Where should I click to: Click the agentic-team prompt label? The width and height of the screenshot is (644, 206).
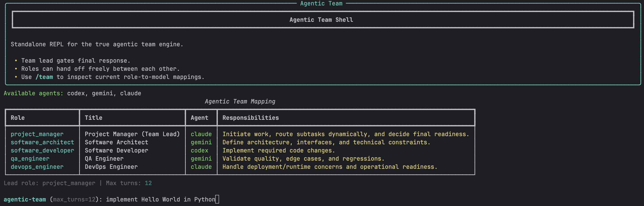25,199
